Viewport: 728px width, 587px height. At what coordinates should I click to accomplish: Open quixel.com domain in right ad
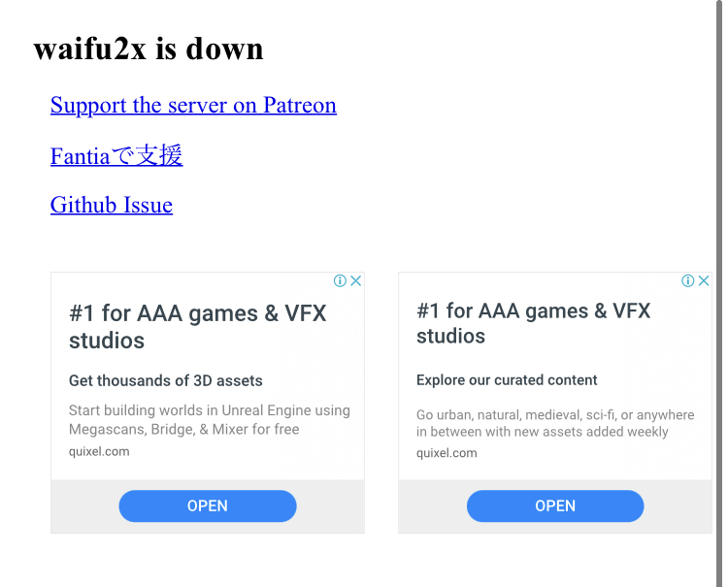tap(447, 453)
